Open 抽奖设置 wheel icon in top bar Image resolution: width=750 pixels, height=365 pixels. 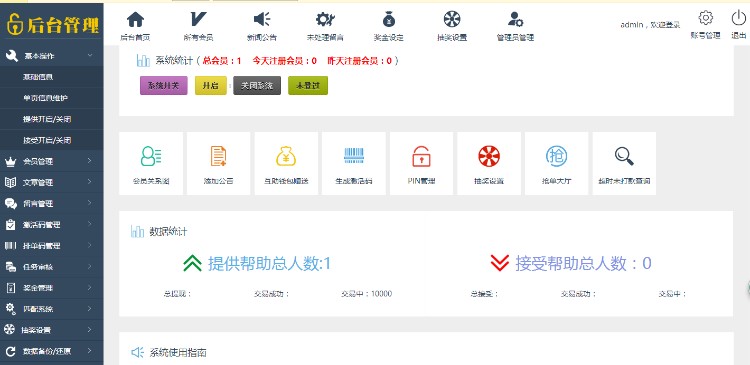coord(452,19)
